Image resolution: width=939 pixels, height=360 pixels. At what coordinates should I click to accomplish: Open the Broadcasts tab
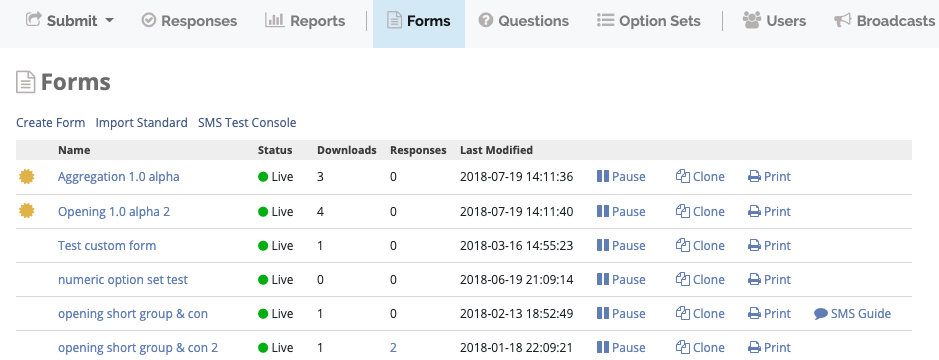point(884,21)
